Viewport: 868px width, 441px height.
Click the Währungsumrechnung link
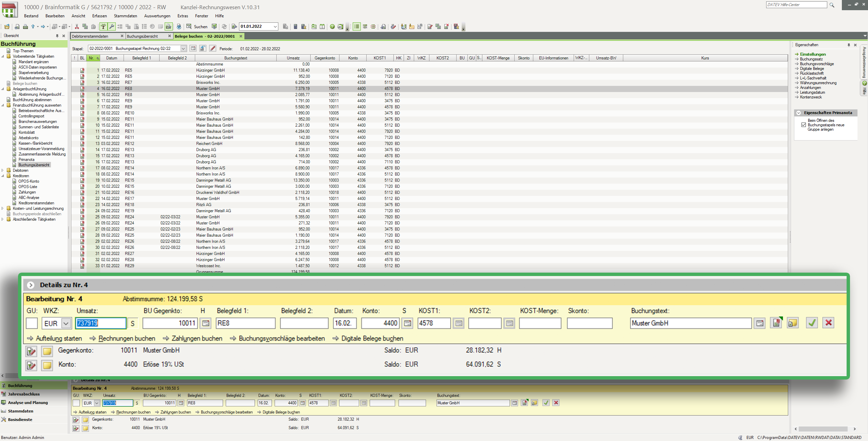click(818, 83)
